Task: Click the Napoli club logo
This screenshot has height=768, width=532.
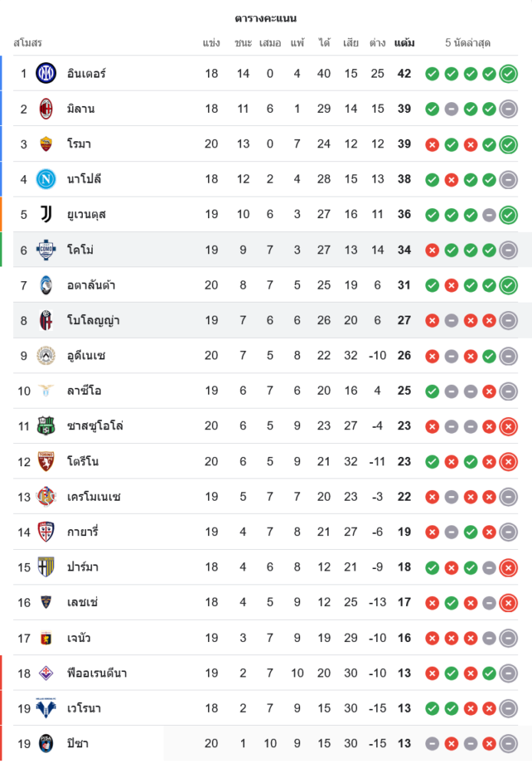Action: [x=46, y=180]
